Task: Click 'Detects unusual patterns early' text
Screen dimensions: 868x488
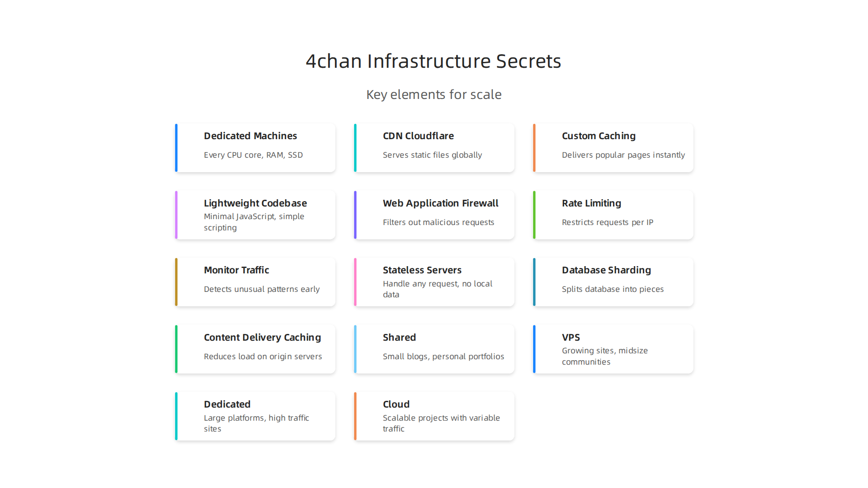Action: (262, 289)
